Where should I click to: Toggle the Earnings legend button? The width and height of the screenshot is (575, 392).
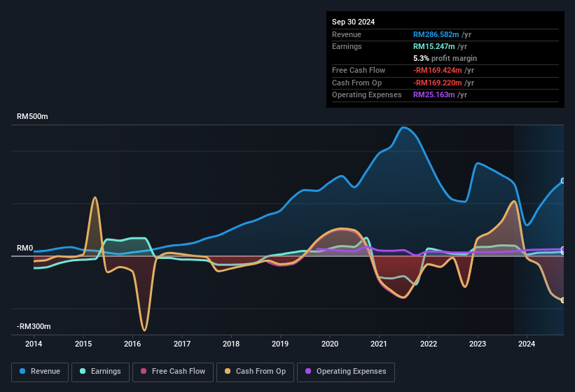pos(100,372)
